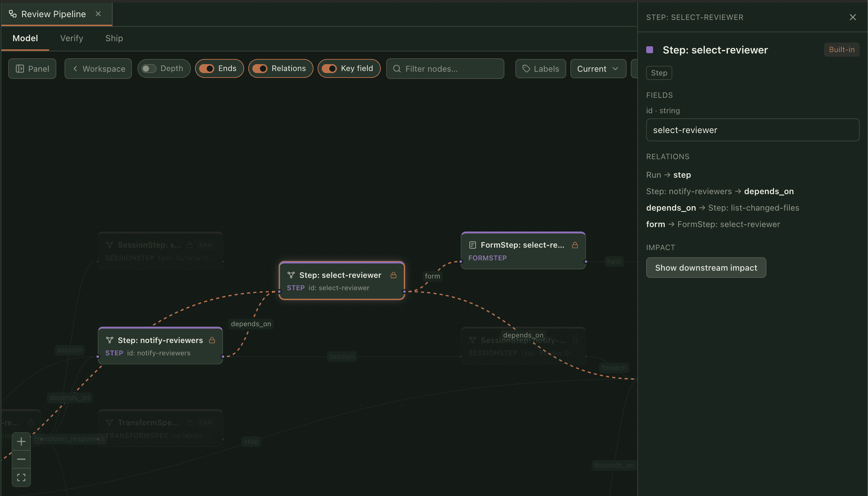Open form → FormStep: select-reviewer relation
This screenshot has width=868, height=496.
pos(713,224)
